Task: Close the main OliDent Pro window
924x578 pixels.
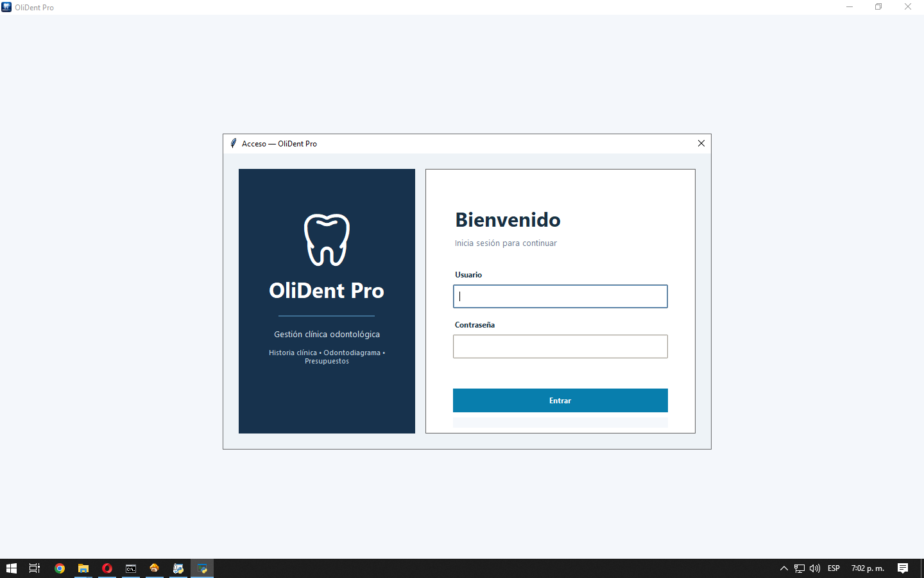Action: 908,7
